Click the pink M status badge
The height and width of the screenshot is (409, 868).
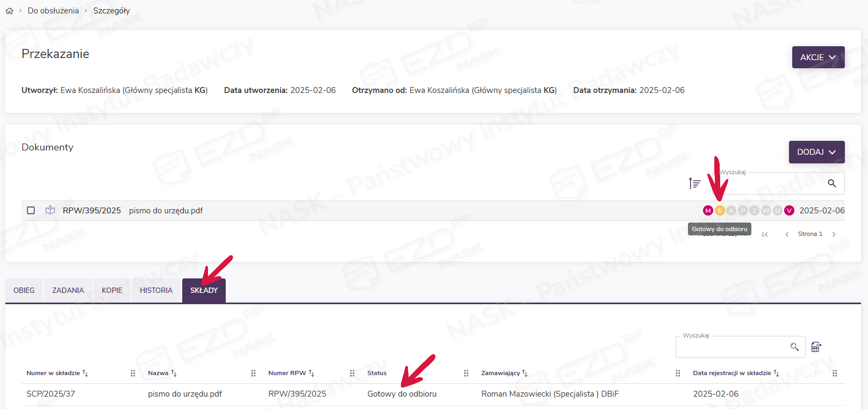[x=708, y=211]
